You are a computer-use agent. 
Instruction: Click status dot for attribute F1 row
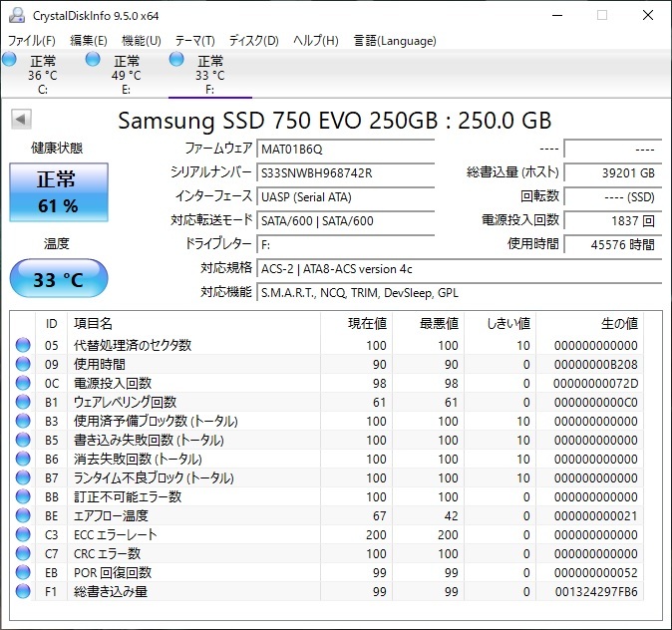pos(23,591)
